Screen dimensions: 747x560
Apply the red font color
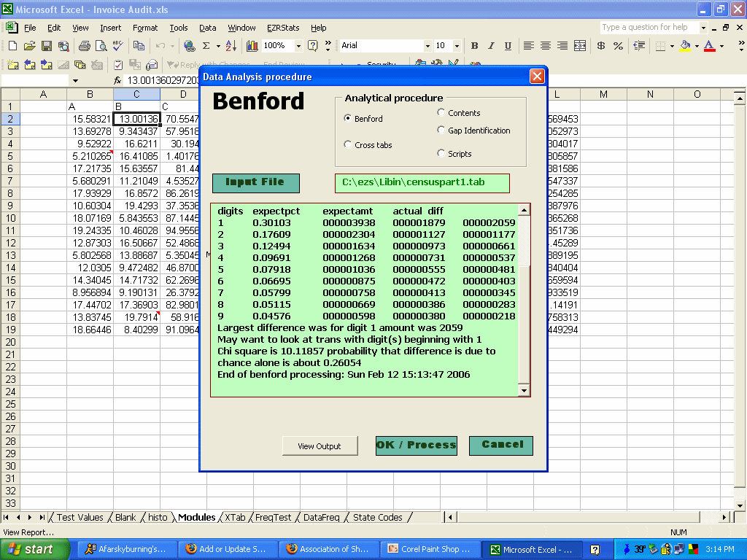709,46
